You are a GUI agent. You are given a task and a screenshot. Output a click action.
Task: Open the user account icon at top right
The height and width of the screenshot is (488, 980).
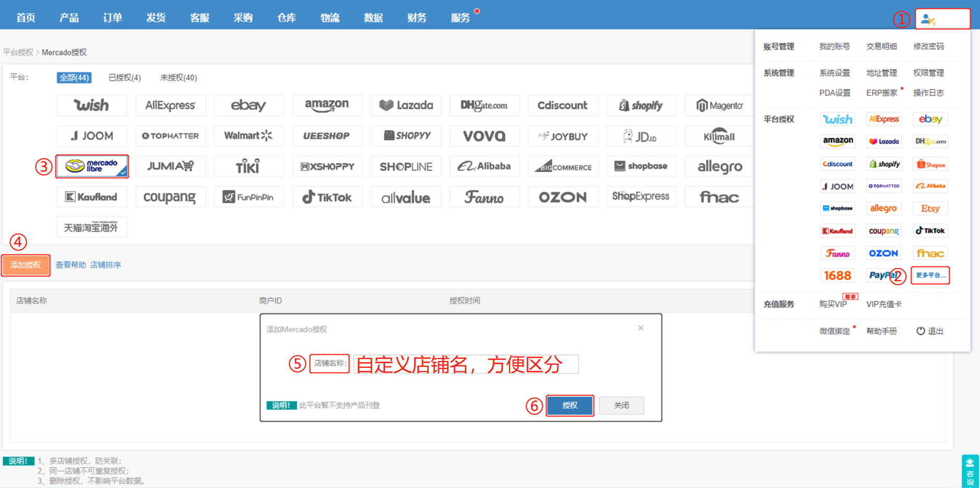click(942, 19)
